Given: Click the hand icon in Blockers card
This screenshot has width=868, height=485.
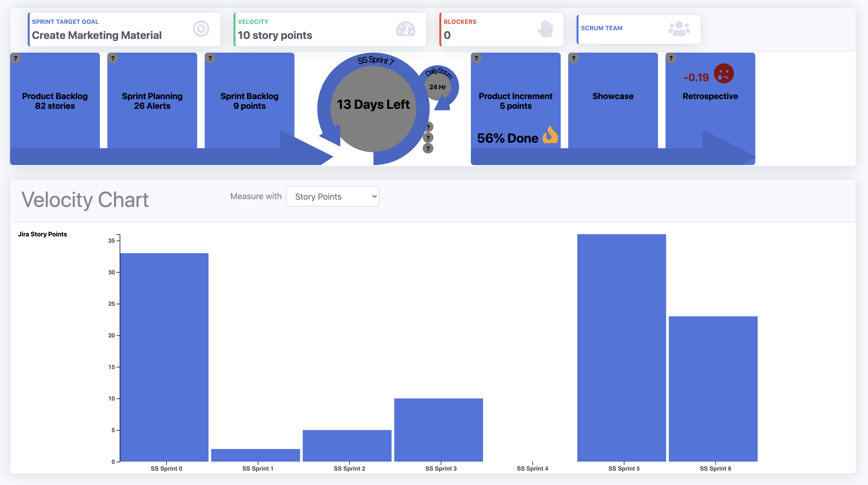Looking at the screenshot, I should coord(545,29).
